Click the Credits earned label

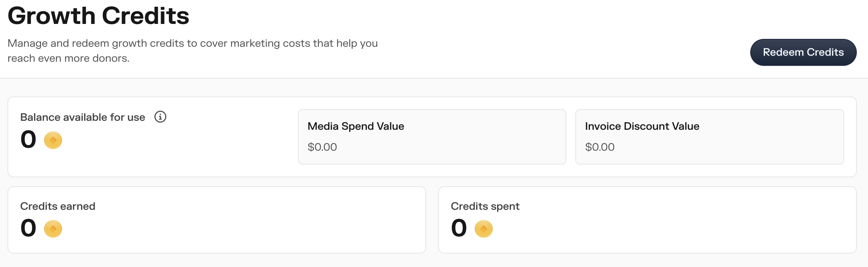tap(58, 206)
